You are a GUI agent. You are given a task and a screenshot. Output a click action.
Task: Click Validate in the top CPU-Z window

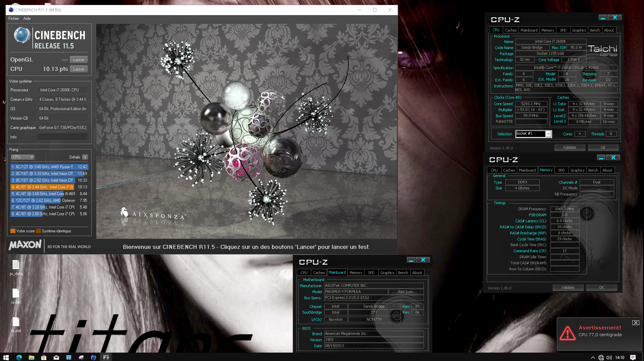point(569,147)
